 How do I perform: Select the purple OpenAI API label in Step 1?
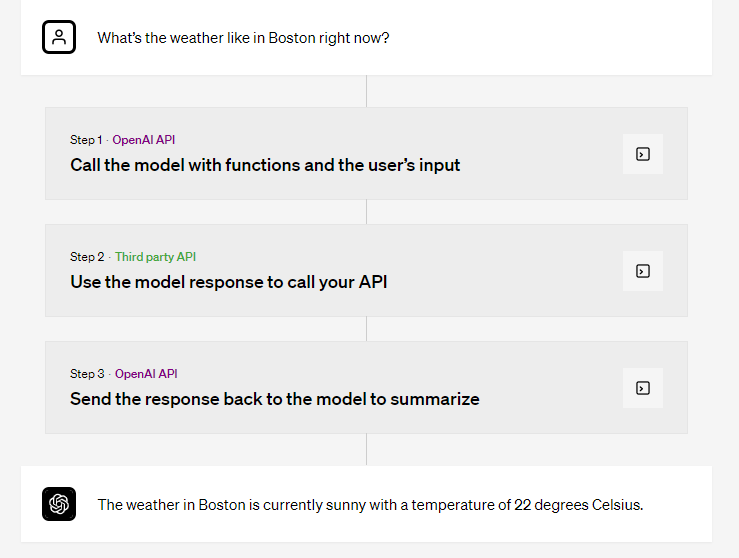tap(143, 140)
